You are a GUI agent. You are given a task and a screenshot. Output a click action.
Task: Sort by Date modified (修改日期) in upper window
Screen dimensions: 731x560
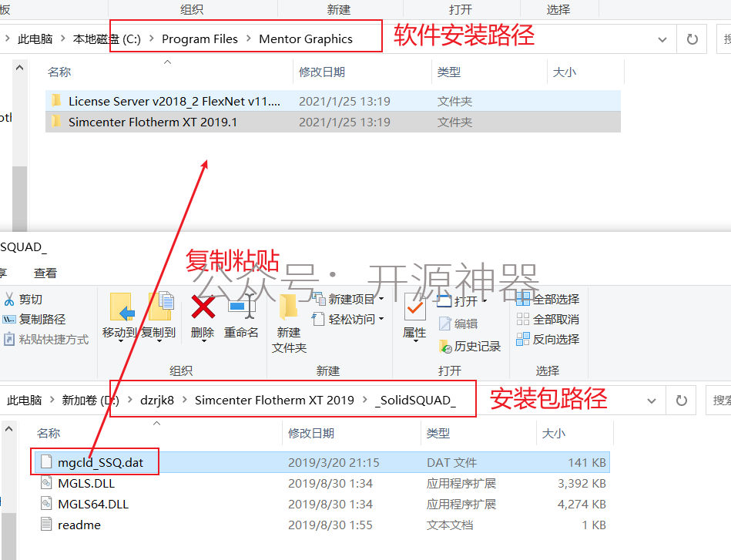click(322, 72)
